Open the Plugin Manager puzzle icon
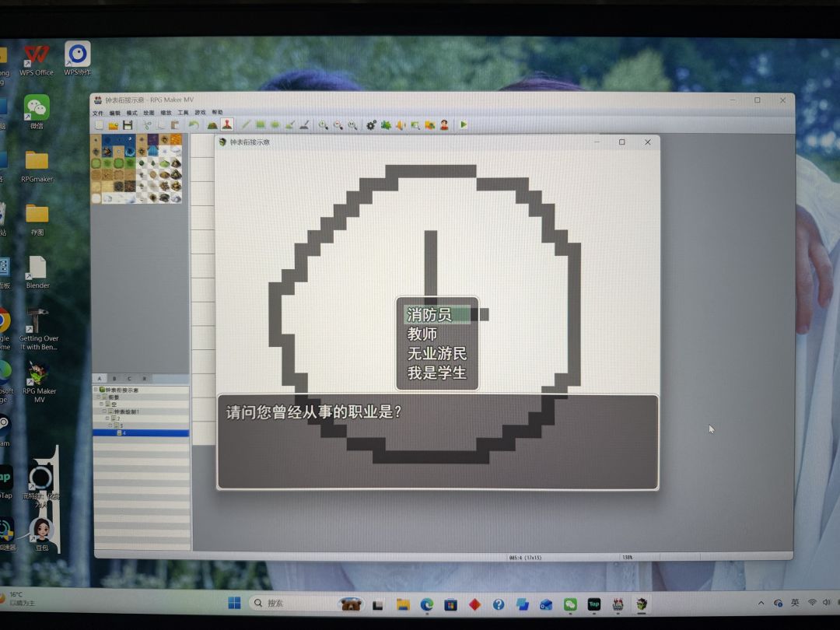840x630 pixels. click(x=386, y=124)
